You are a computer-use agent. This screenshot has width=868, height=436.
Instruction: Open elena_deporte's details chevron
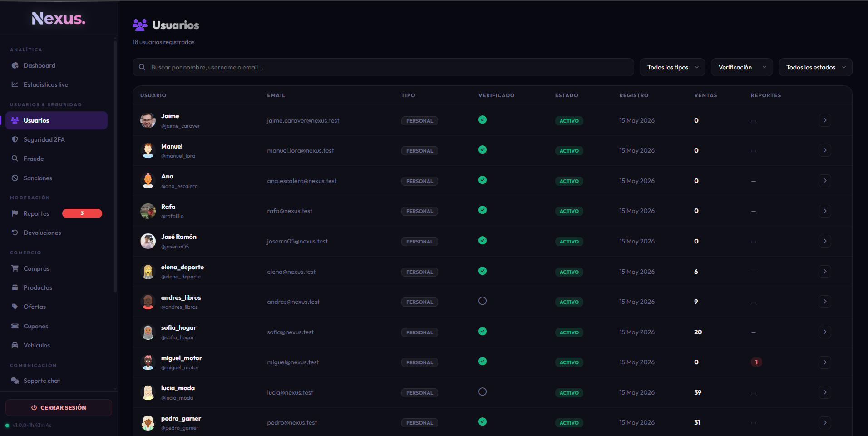pos(825,272)
